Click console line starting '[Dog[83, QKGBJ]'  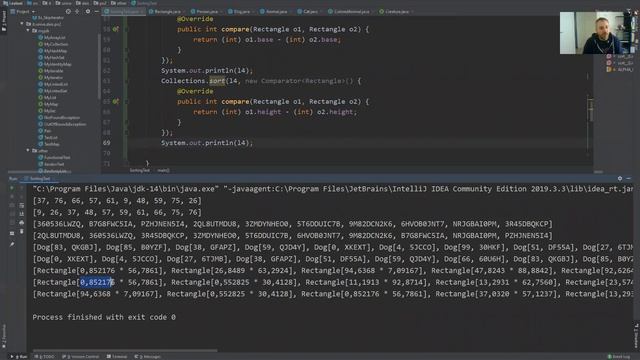333,247
